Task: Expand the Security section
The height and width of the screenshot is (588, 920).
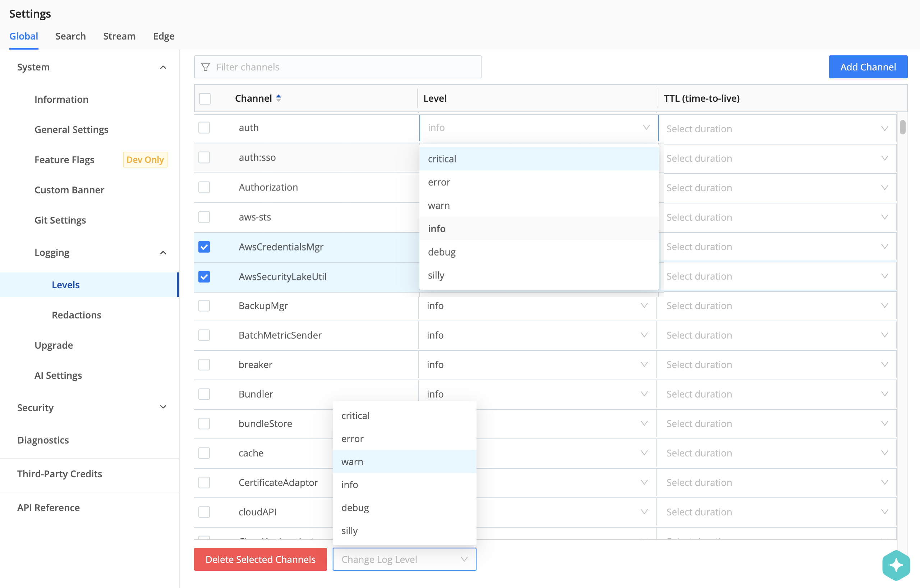Action: pos(164,407)
